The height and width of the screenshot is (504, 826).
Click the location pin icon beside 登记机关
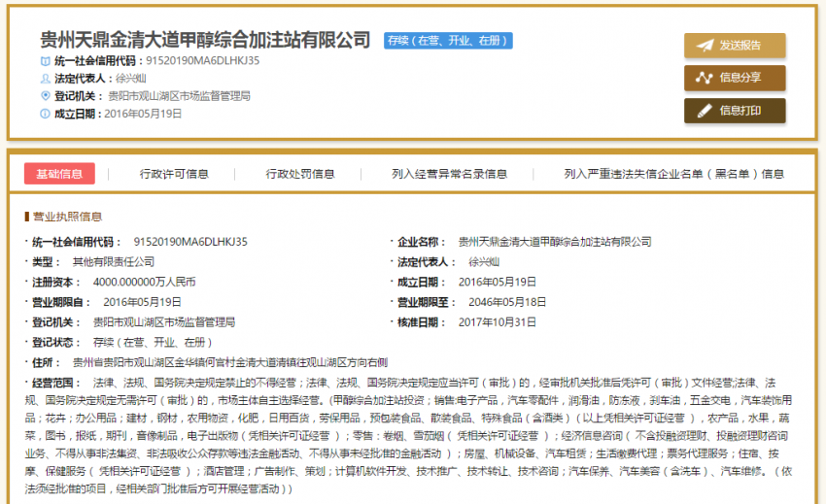pyautogui.click(x=46, y=96)
